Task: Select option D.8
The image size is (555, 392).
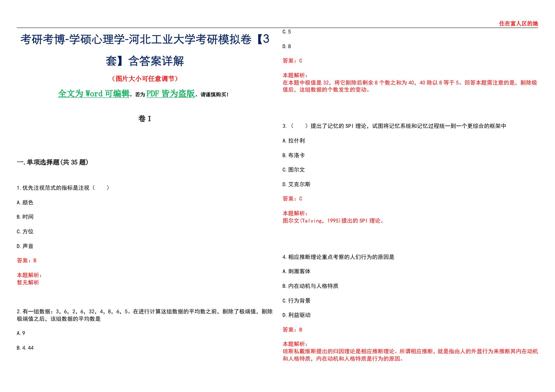Action: 287,46
